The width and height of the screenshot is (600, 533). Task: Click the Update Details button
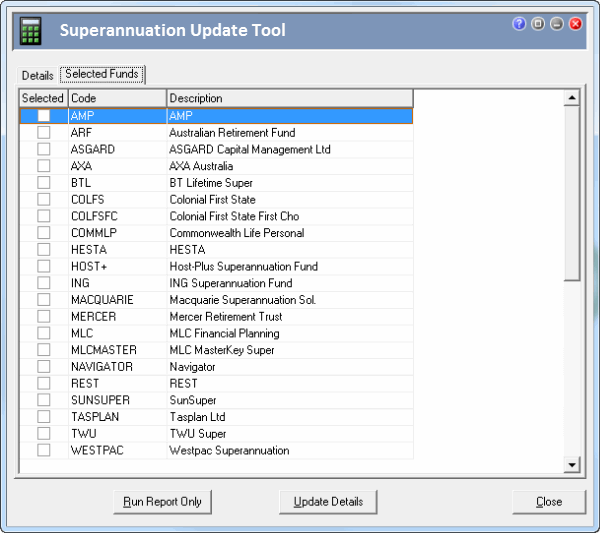pos(328,502)
